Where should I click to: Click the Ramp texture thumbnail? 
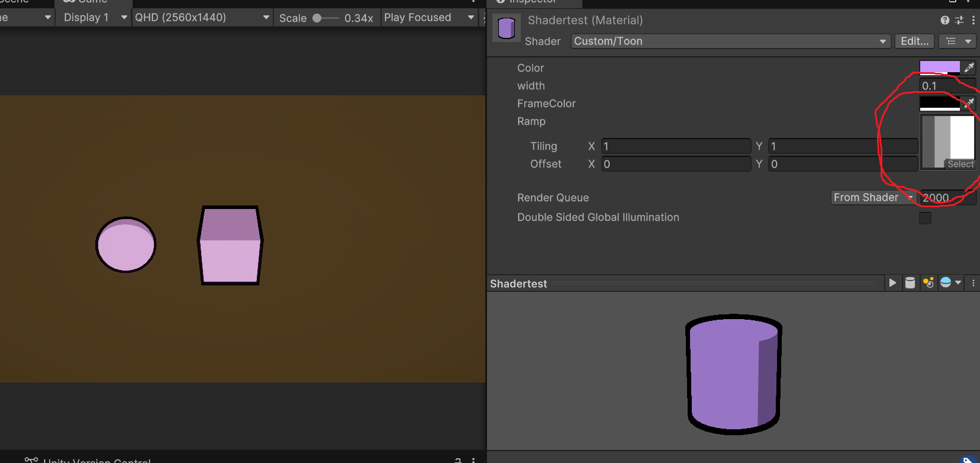coord(948,142)
